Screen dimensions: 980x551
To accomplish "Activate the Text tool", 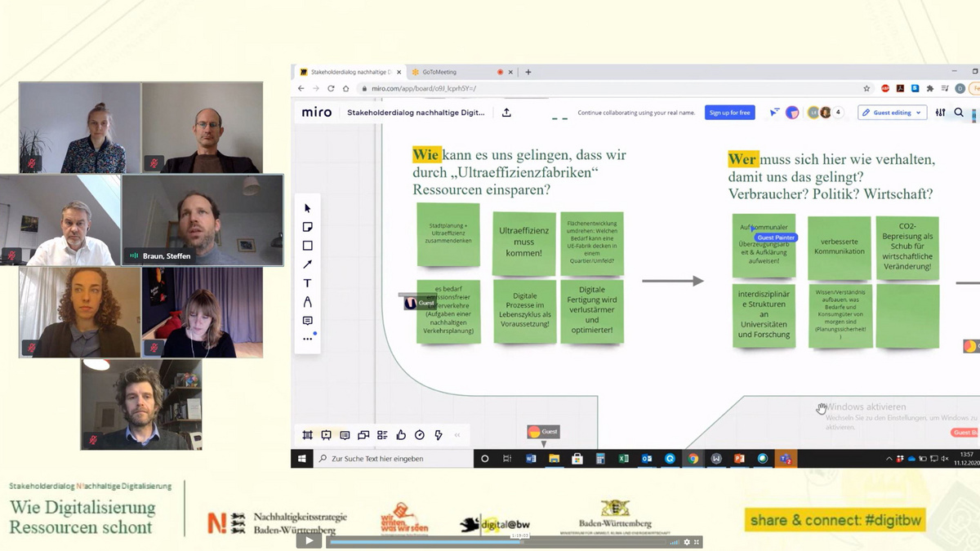I will (308, 283).
